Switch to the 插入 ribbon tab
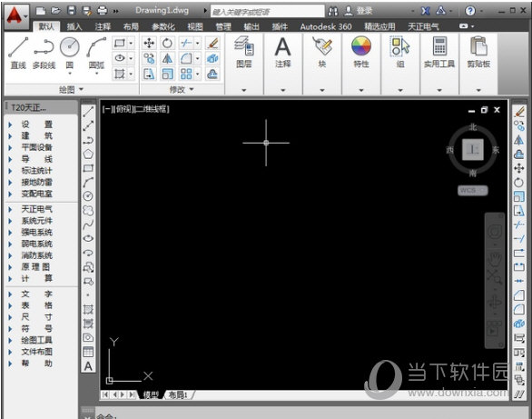Viewport: 532px width, 419px height. pyautogui.click(x=74, y=26)
